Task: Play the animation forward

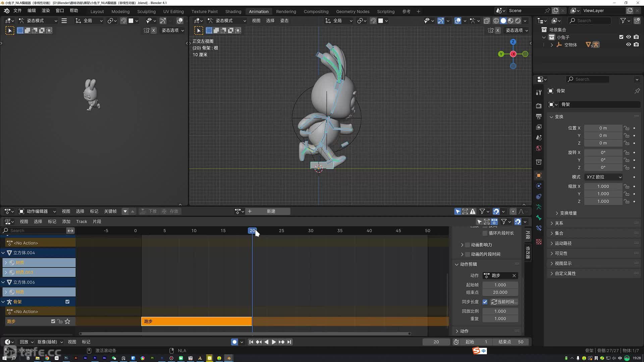Action: (x=274, y=342)
